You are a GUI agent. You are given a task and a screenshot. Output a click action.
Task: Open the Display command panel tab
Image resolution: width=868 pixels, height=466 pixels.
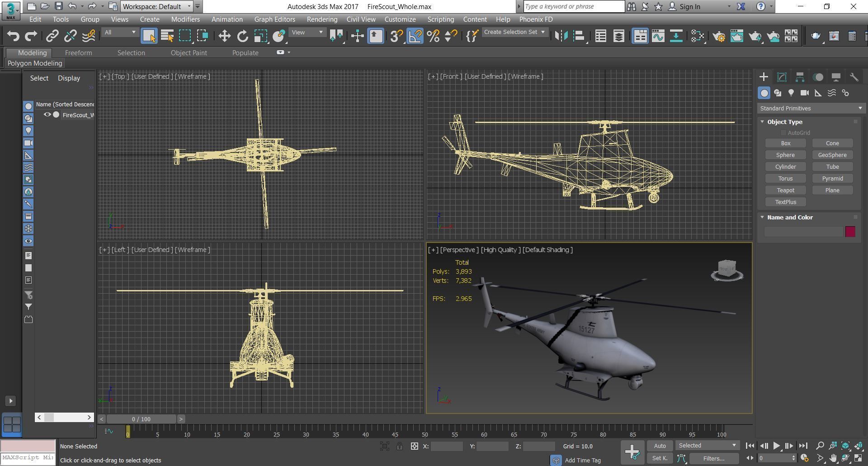(x=836, y=77)
